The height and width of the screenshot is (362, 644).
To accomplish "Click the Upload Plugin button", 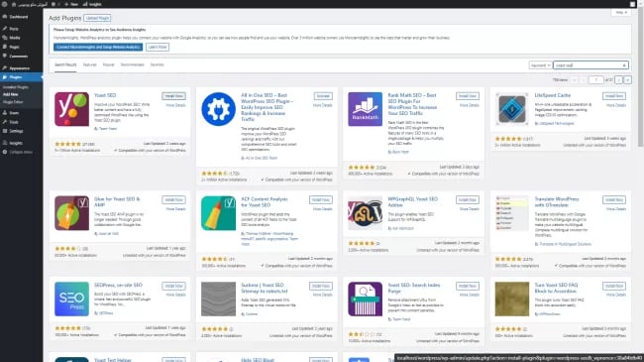I will pos(97,18).
